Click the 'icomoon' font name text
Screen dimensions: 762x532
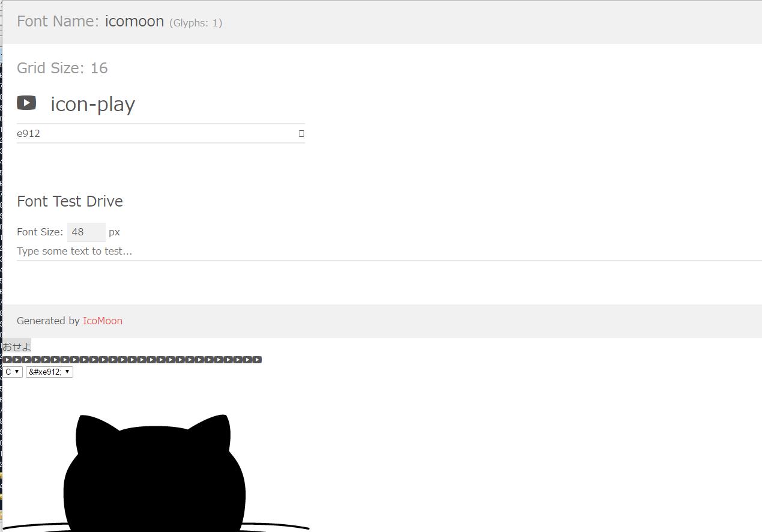click(135, 21)
